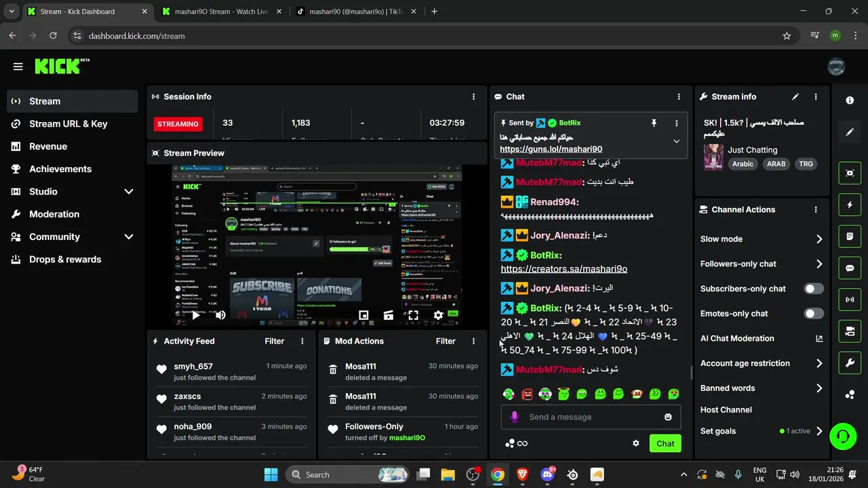The height and width of the screenshot is (488, 868).
Task: Click the chat bubble icon in the right rail
Action: point(850,268)
